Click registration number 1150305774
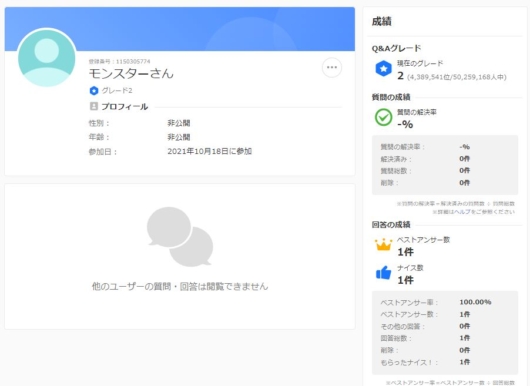Image resolution: width=530 pixels, height=386 pixels. [133, 62]
